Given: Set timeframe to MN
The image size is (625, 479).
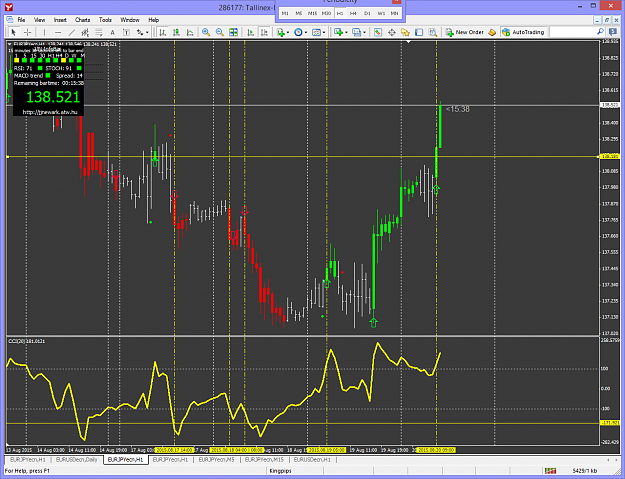Looking at the screenshot, I should (394, 14).
